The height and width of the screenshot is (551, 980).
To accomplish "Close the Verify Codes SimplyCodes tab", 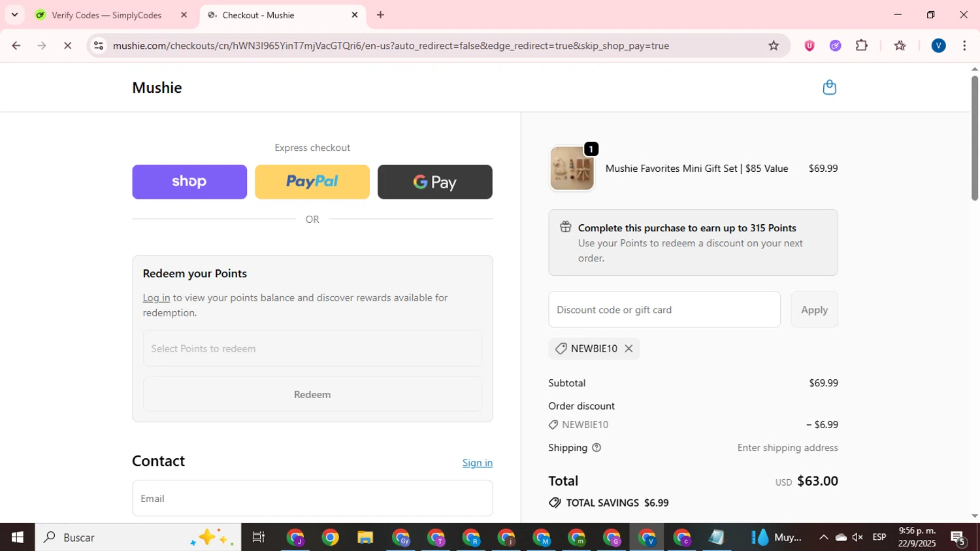I will click(184, 15).
